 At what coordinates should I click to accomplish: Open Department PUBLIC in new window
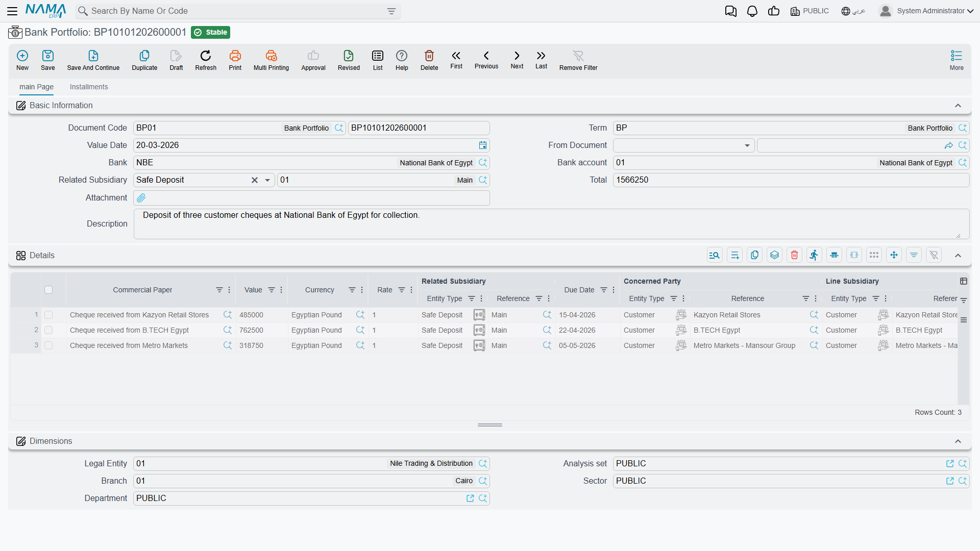[470, 498]
